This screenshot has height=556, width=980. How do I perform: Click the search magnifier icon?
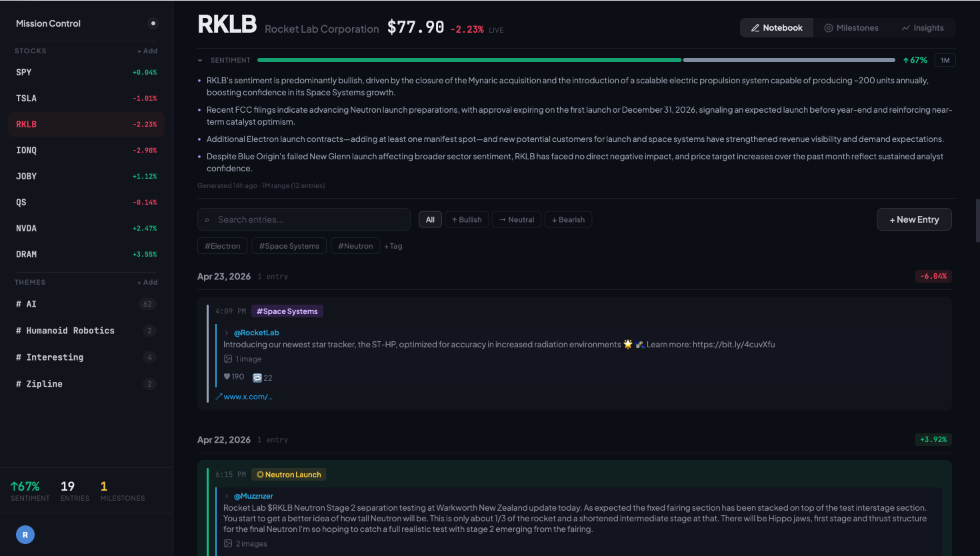click(207, 220)
